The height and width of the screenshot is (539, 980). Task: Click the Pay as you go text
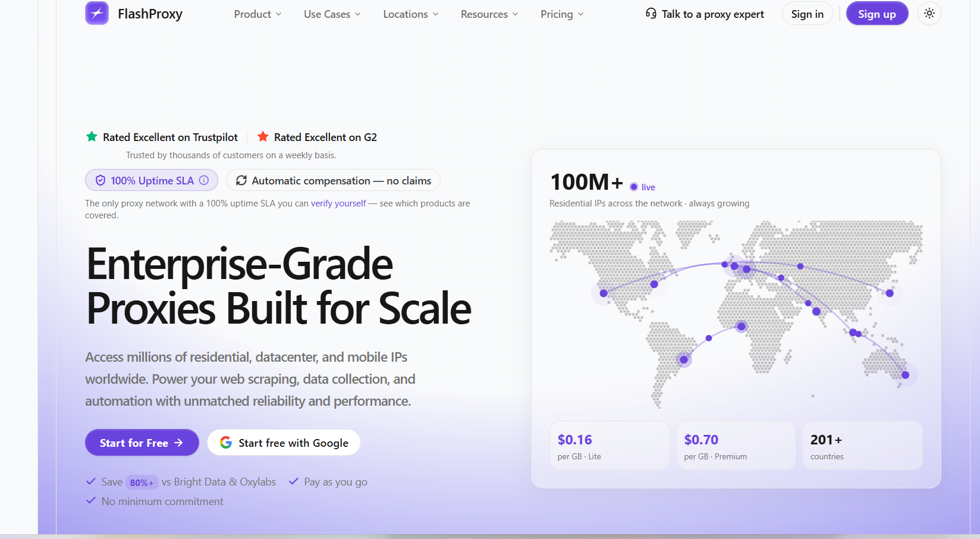(336, 482)
